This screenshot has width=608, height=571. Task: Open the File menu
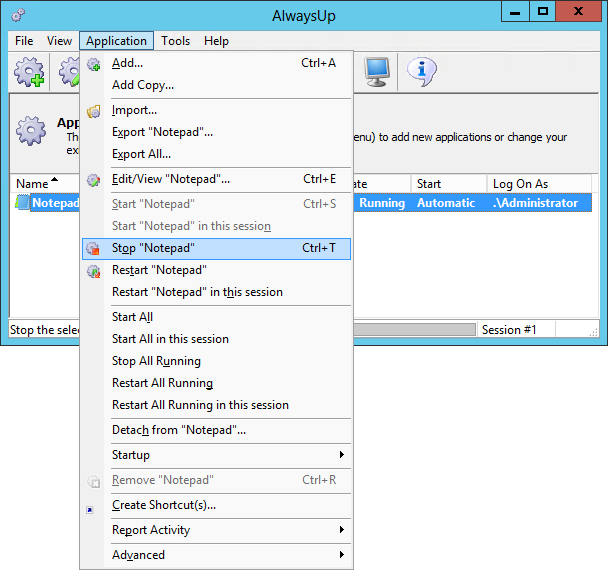(24, 41)
